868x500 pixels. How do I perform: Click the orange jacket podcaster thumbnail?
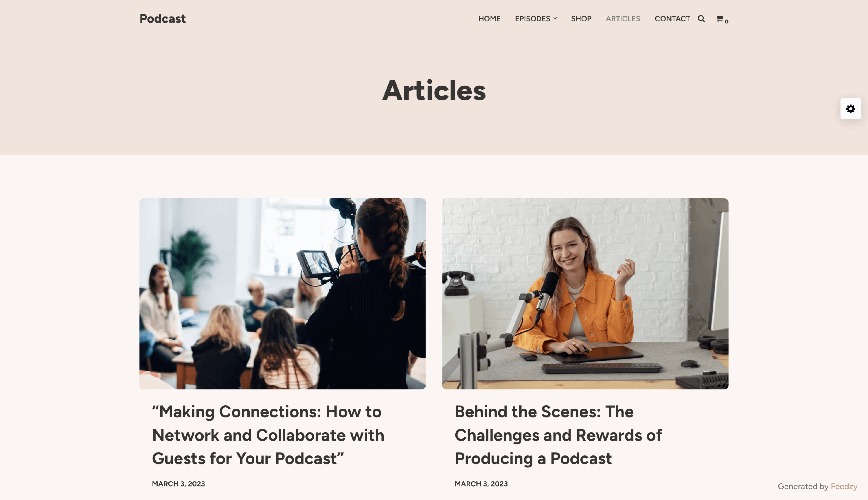click(585, 294)
